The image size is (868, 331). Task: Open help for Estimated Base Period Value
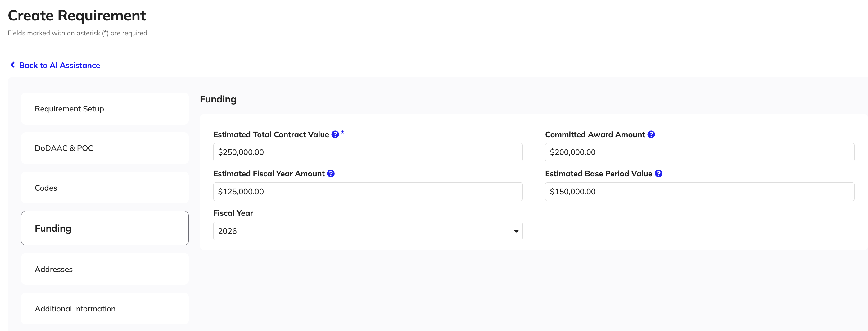(x=658, y=174)
